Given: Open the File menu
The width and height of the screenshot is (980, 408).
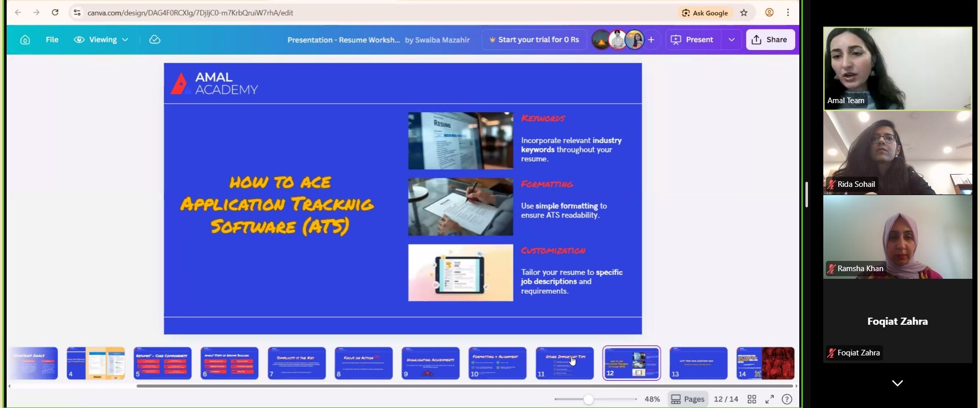Looking at the screenshot, I should click(x=52, y=40).
